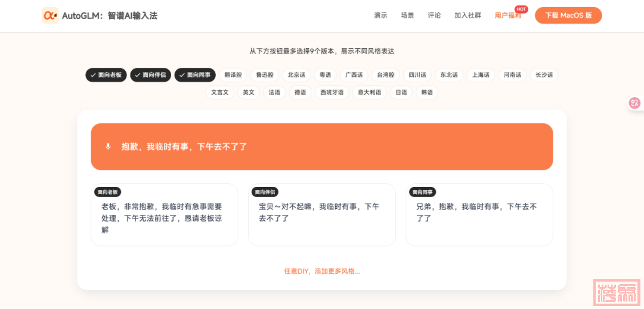Click the 面向老板 result card
Screen dimensions: 644x309
tap(164, 215)
